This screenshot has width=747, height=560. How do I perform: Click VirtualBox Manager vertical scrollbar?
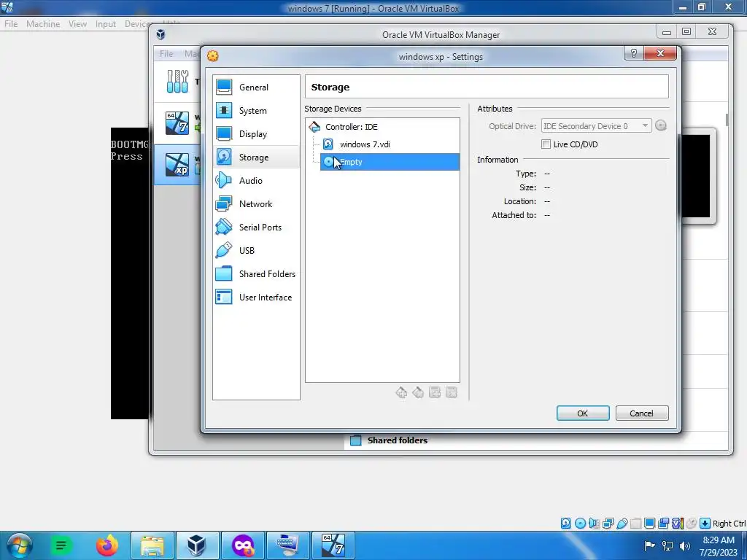[727, 120]
